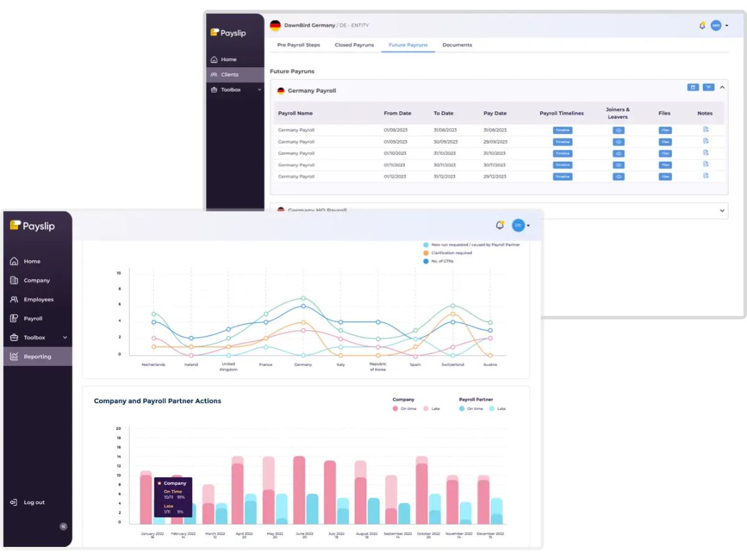Image resolution: width=747 pixels, height=560 pixels.
Task: Open the user avatar dropdown in the front window
Action: pos(520,225)
